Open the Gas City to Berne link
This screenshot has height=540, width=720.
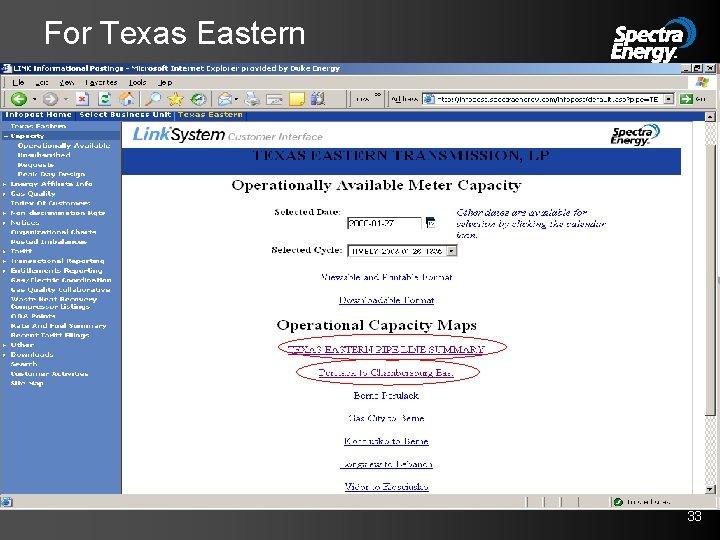386,418
